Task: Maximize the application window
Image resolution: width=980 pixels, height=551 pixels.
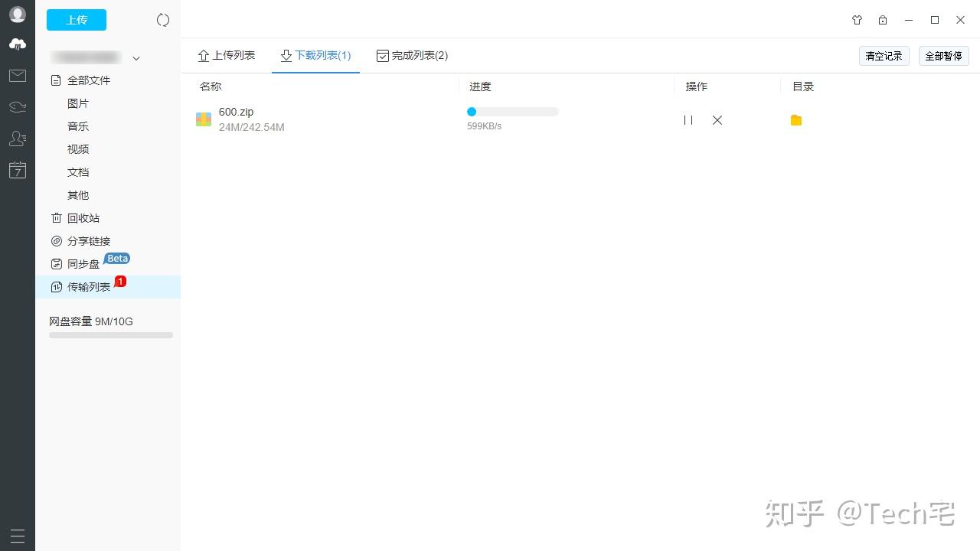Action: point(935,20)
